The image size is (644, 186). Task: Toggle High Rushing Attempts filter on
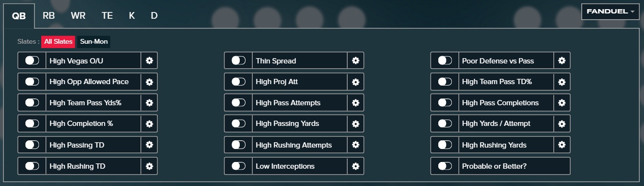click(238, 145)
